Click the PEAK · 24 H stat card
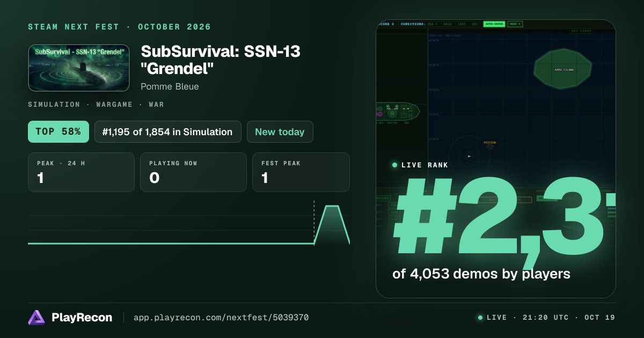644x338 pixels. click(81, 172)
